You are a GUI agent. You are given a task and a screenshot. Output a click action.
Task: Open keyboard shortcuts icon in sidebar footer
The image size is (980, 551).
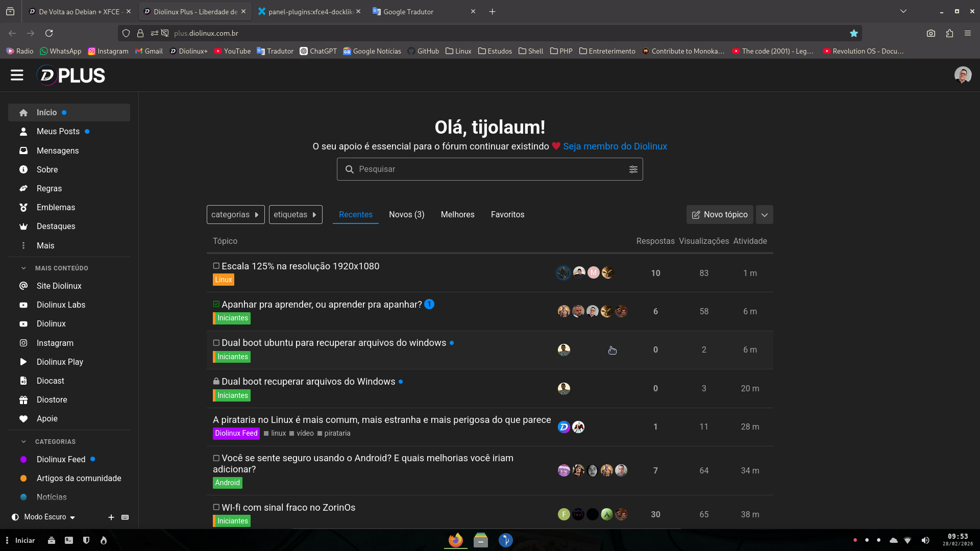[125, 517]
